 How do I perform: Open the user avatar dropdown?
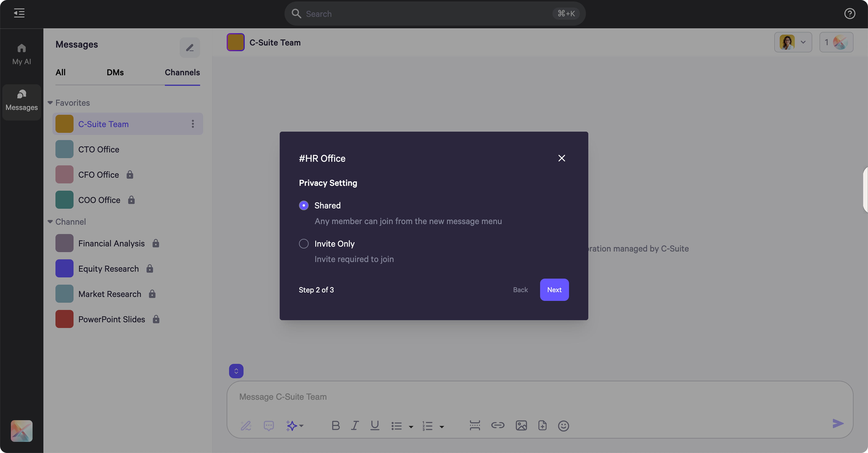[793, 42]
